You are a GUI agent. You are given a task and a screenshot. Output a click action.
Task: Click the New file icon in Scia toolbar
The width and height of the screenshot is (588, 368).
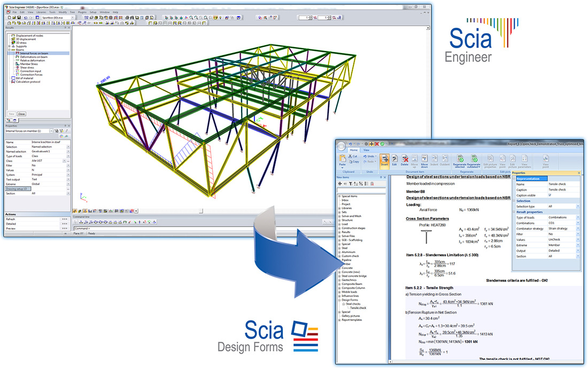point(10,18)
